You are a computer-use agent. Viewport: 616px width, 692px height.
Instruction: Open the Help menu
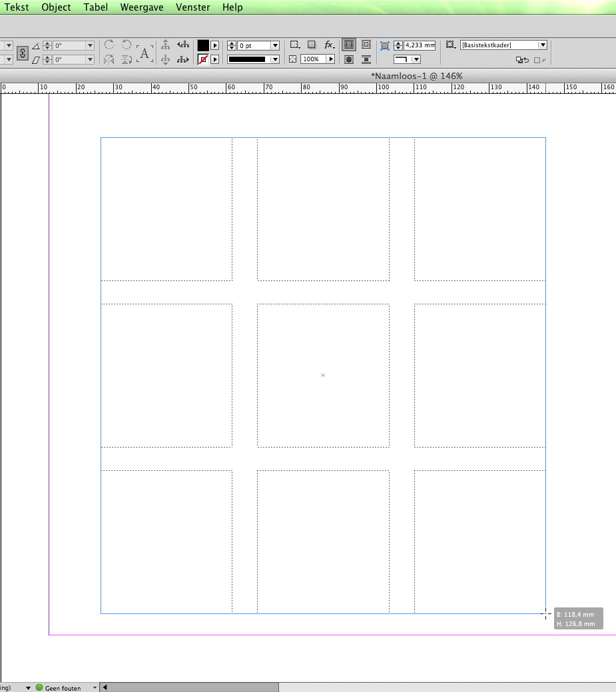pos(232,7)
